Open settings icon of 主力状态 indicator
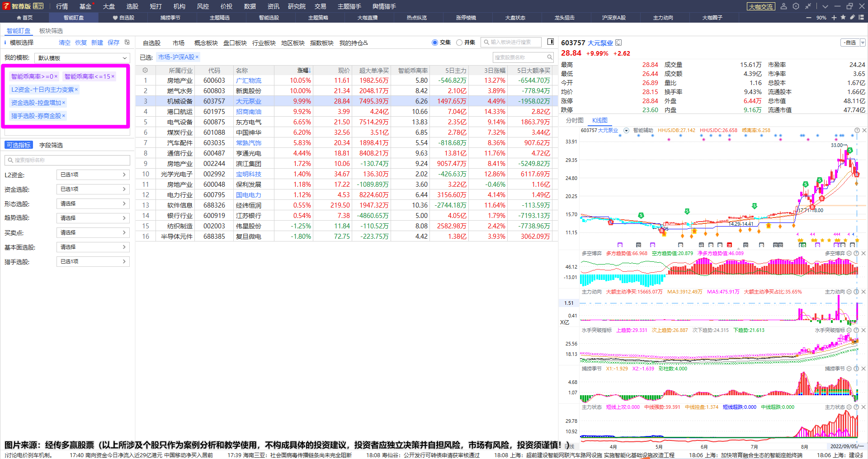 (x=849, y=407)
